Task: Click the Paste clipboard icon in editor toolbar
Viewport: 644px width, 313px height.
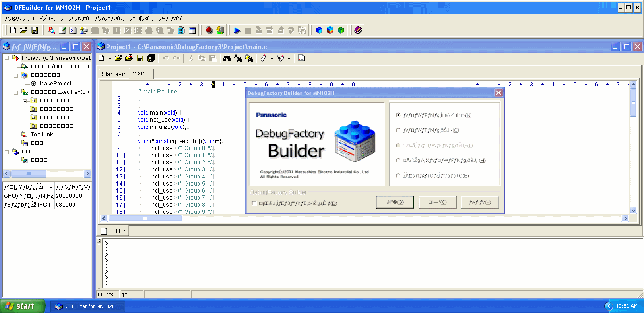Action: pyautogui.click(x=213, y=58)
